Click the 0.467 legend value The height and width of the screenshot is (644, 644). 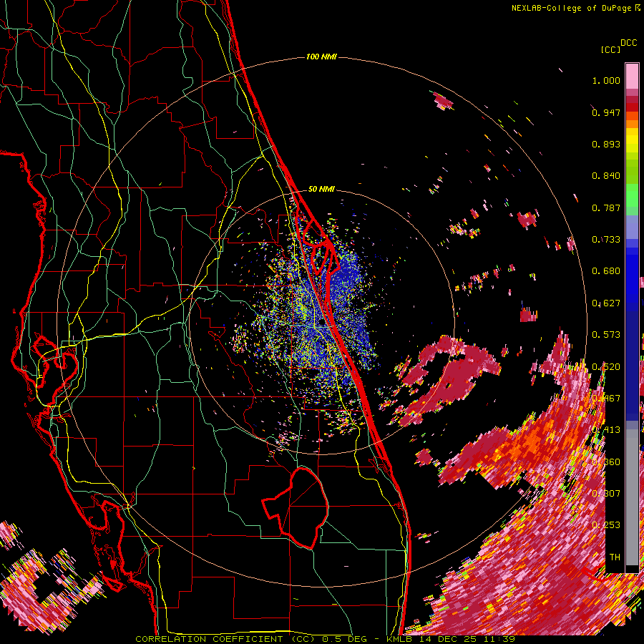[x=606, y=399]
